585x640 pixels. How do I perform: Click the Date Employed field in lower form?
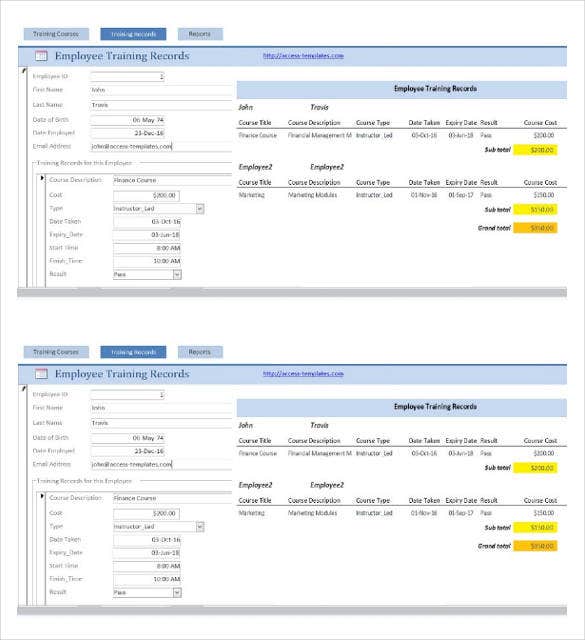(127, 451)
